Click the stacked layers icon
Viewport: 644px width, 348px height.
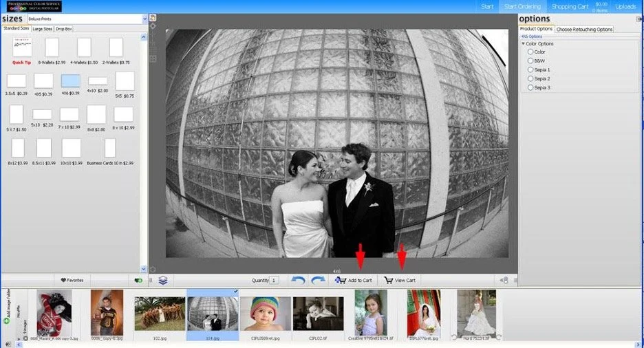(x=163, y=280)
